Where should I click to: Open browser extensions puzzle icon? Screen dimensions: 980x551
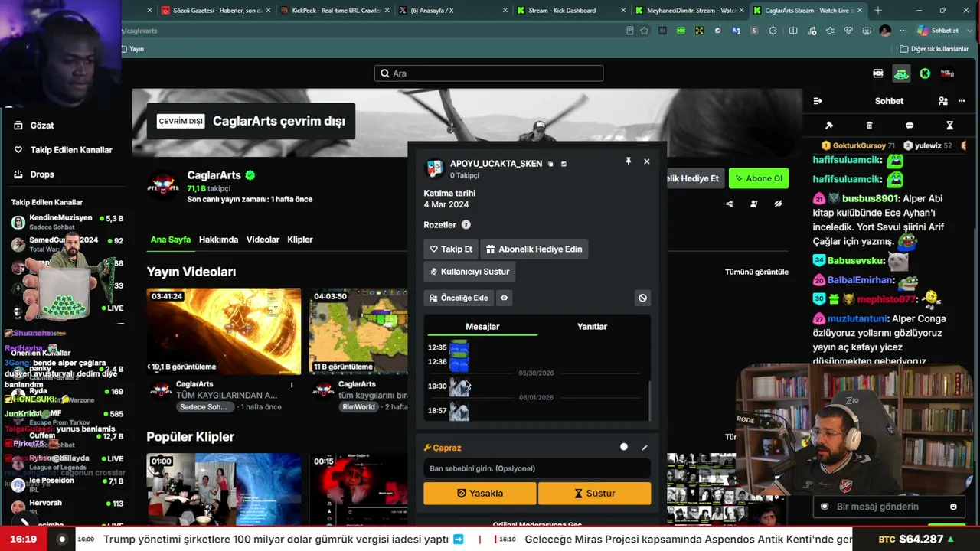773,31
